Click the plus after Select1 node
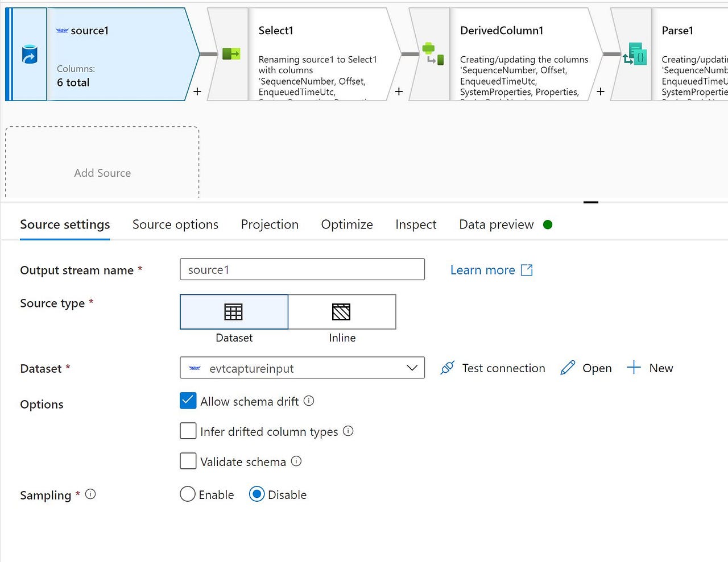 pos(399,91)
